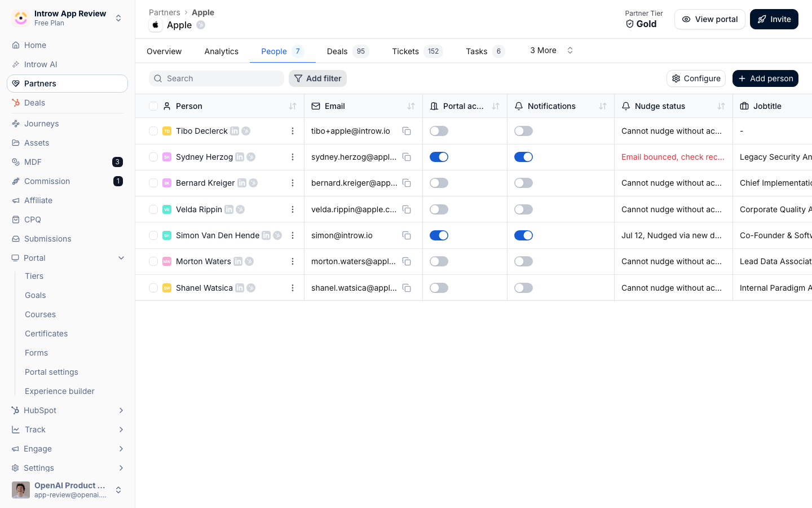The height and width of the screenshot is (508, 812).
Task: Click the people Search field
Action: (x=217, y=78)
